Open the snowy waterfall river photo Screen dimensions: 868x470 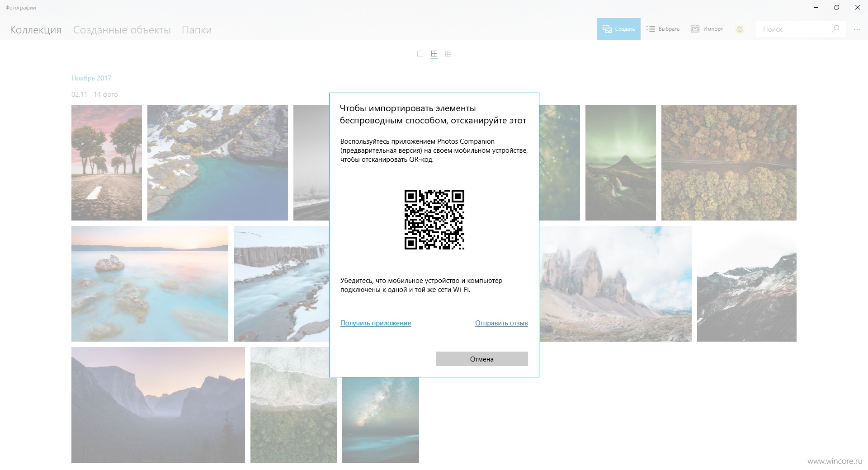(281, 284)
